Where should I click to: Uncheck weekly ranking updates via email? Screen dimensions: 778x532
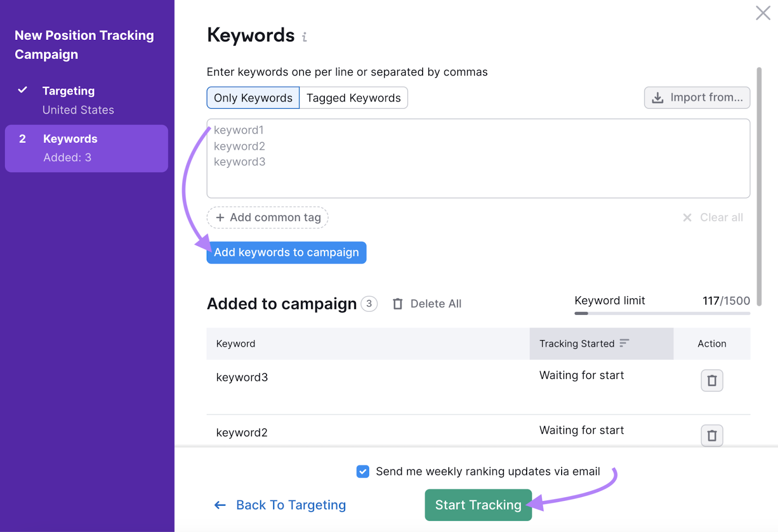pyautogui.click(x=363, y=471)
